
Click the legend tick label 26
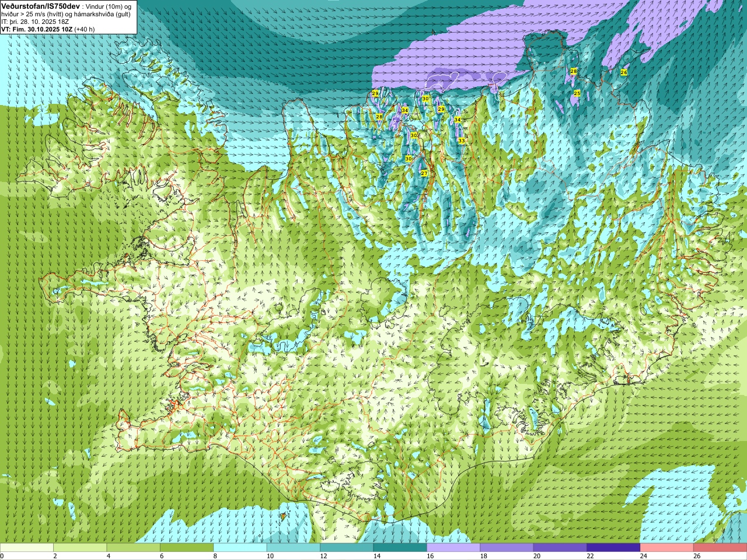tap(697, 556)
